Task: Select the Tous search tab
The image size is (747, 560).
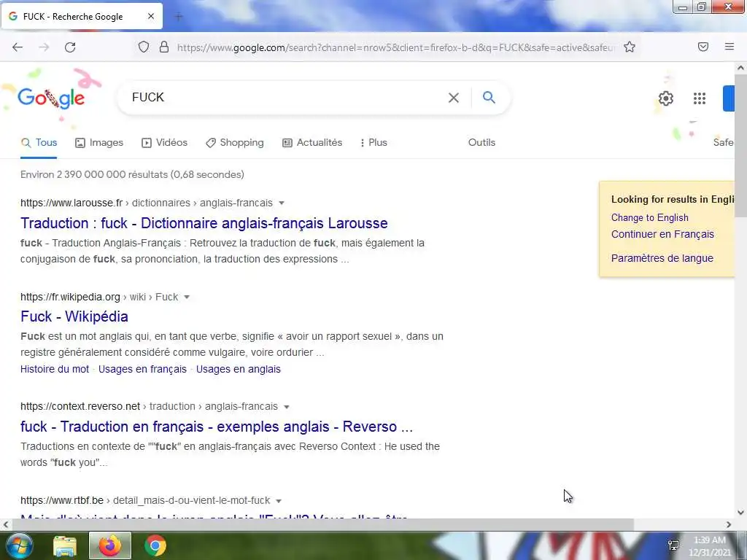Action: click(x=39, y=142)
